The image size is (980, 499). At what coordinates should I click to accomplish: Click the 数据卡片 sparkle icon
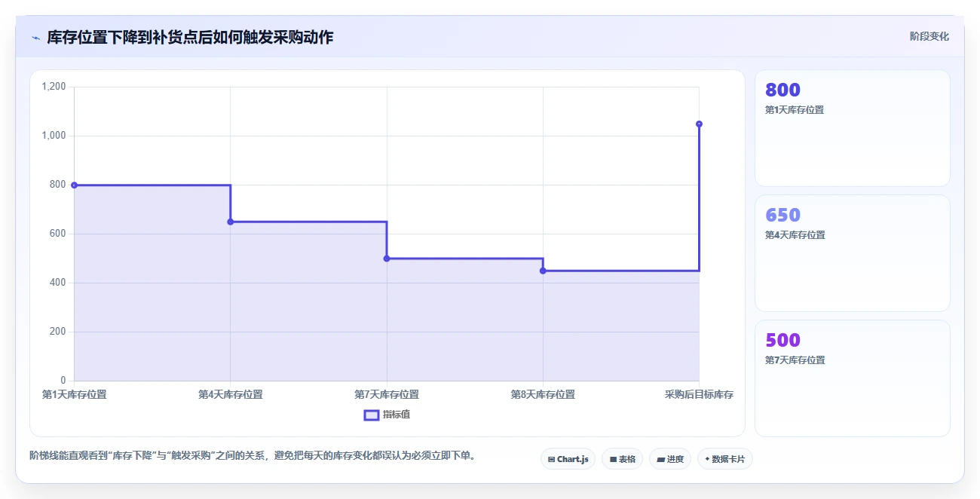707,459
